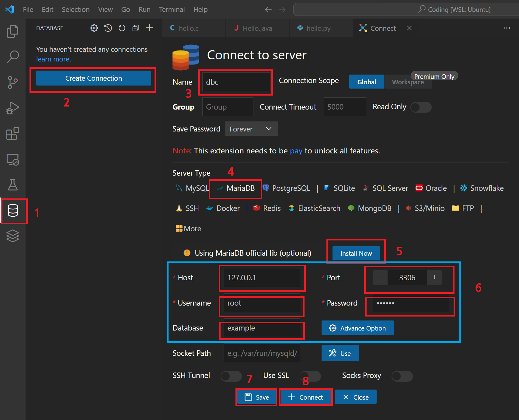The image size is (519, 420).
Task: Decrease the port number with minus
Action: pos(380,277)
